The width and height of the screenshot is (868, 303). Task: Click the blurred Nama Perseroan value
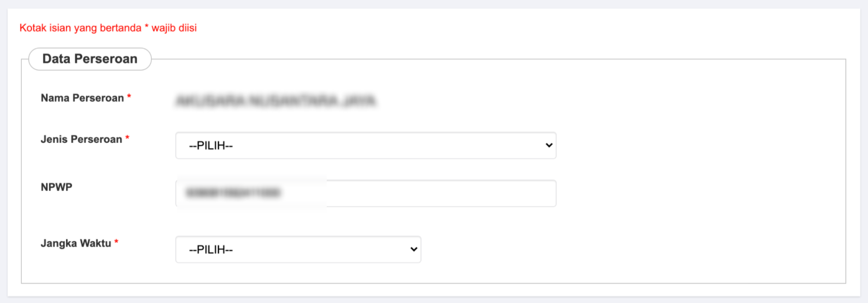click(276, 101)
